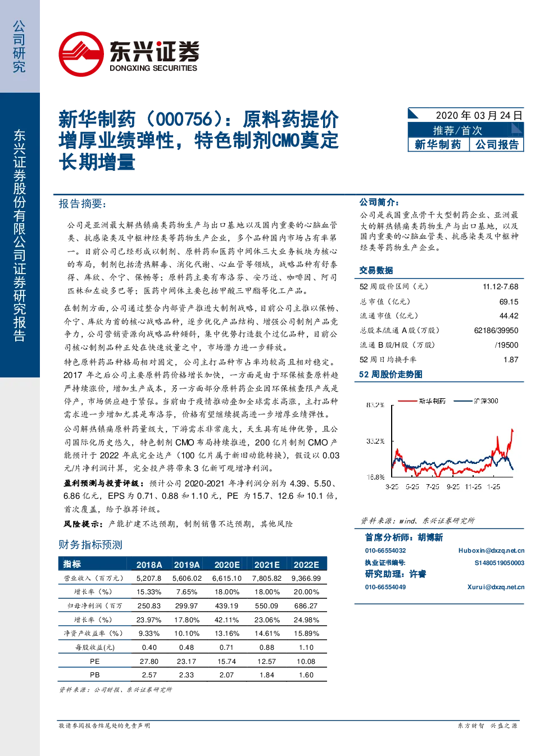Click phone number 010-66554032

pyautogui.click(x=385, y=550)
